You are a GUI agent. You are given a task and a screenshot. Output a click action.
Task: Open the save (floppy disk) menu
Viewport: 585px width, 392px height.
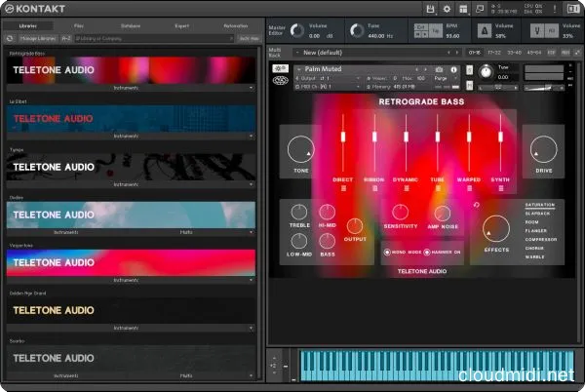click(x=430, y=9)
